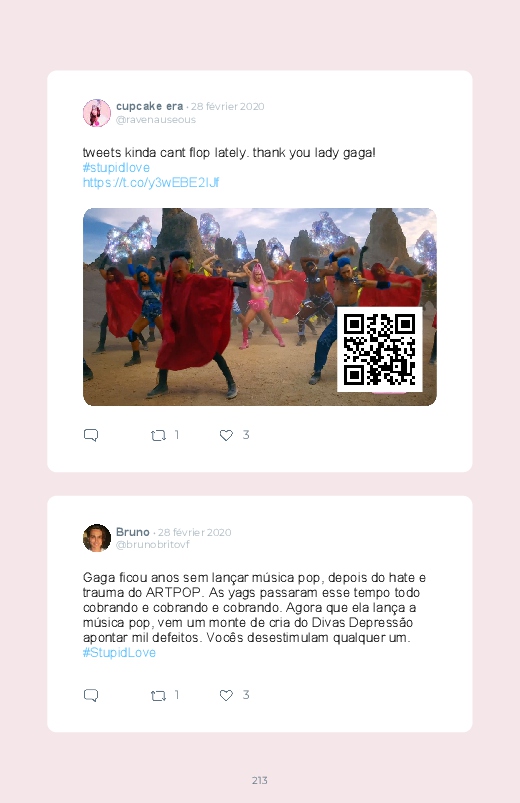The width and height of the screenshot is (520, 803).
Task: Click the 28 février 2020 date on Bruno's tweet
Action: click(x=195, y=533)
